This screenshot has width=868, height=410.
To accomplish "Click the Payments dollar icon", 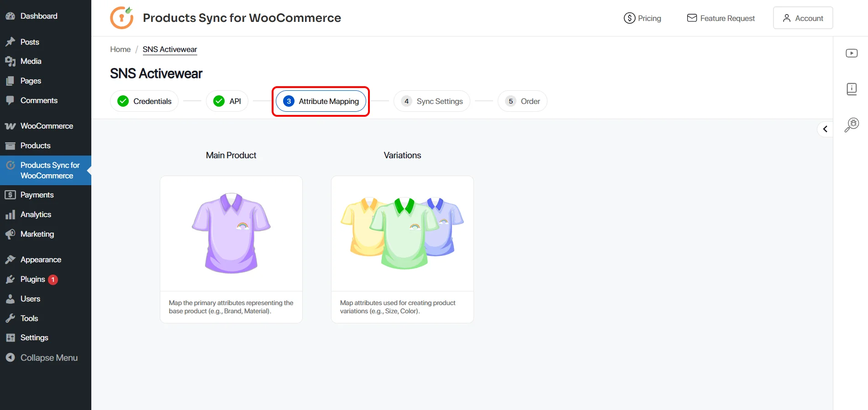I will [10, 195].
